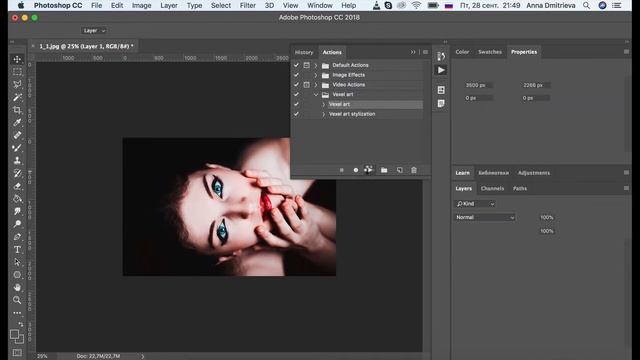Click the Opacity 100% field in Layers
The width and height of the screenshot is (640, 360).
tap(547, 217)
